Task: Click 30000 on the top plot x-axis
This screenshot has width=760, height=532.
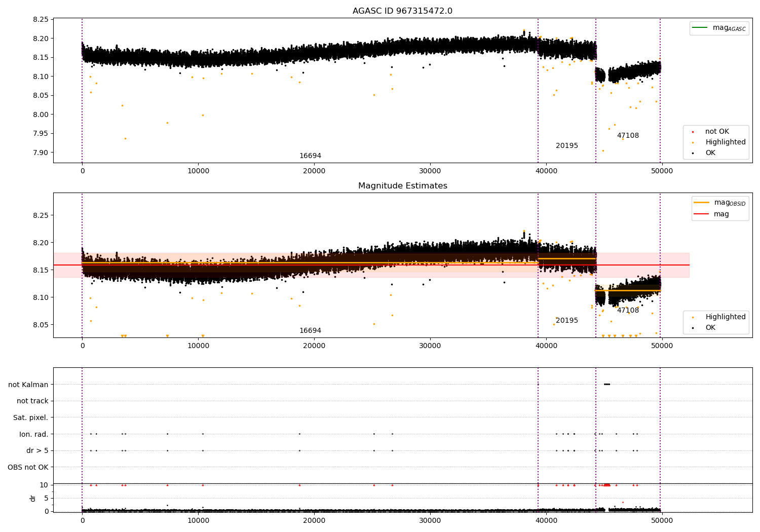Action: (x=430, y=171)
